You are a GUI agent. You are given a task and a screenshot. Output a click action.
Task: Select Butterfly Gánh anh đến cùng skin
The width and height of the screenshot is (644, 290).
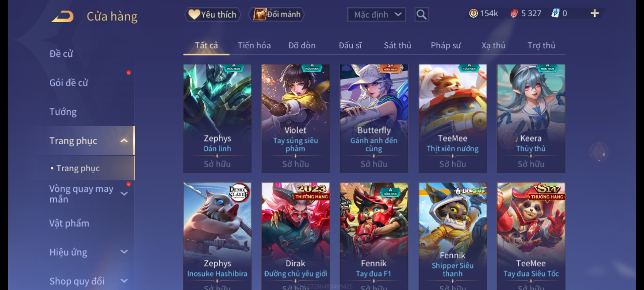pyautogui.click(x=374, y=118)
